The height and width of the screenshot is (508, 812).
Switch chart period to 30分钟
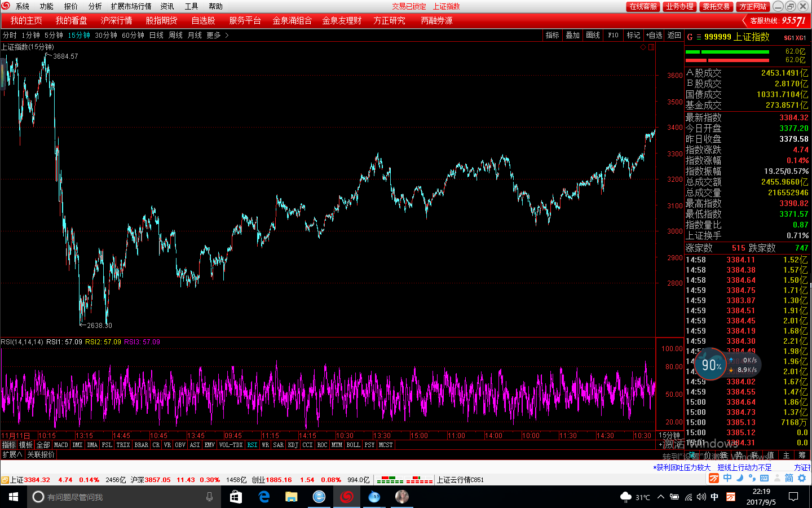coord(105,35)
